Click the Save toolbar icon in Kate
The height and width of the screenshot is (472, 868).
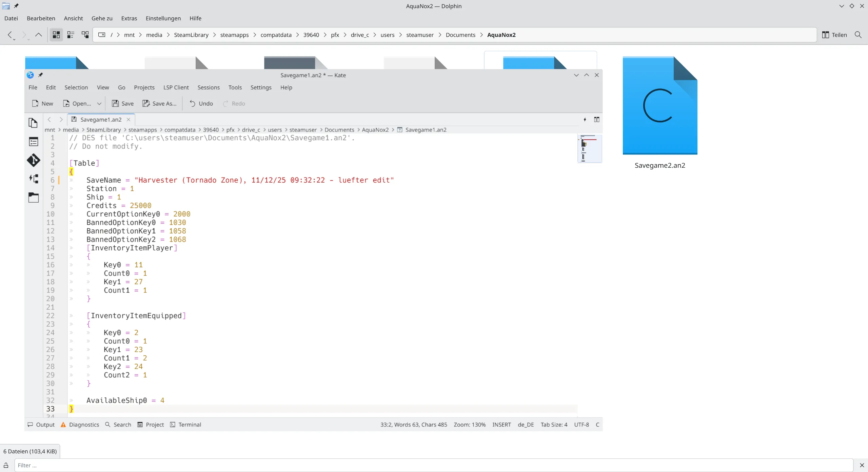[x=115, y=103]
